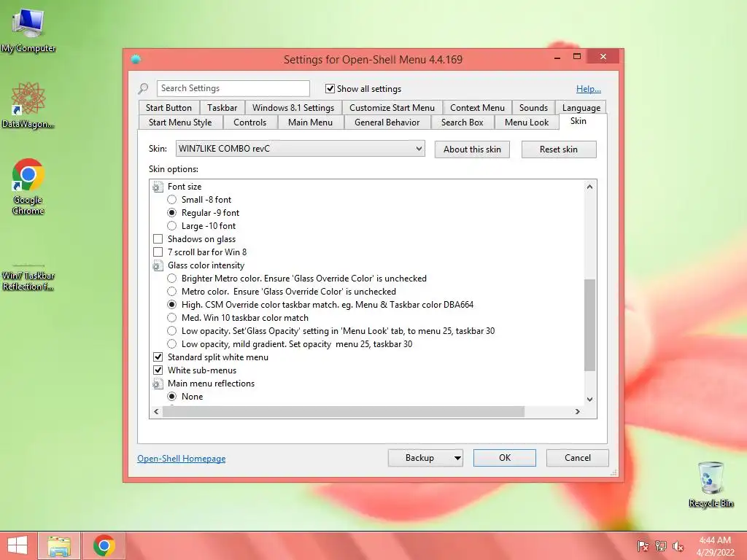
Task: Focus the Search Settings input field
Action: pyautogui.click(x=233, y=88)
